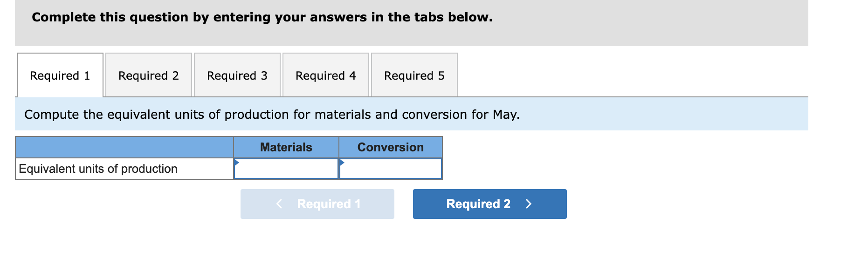Screen dimensions: 868x272
Task: Click the Conversion column header
Action: click(x=391, y=147)
